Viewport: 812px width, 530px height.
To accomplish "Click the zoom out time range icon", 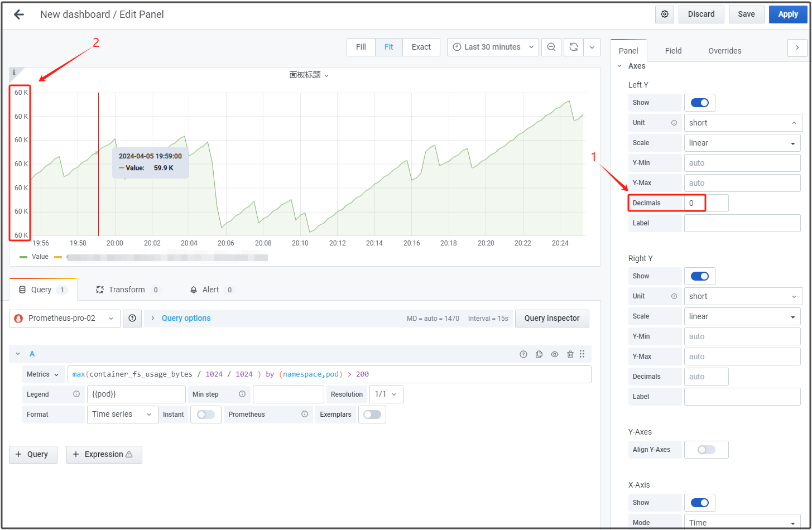I will (551, 47).
